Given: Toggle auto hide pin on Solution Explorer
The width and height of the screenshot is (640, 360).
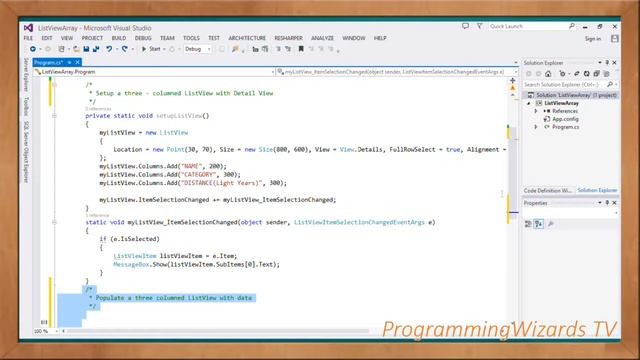Looking at the screenshot, I should pos(607,63).
